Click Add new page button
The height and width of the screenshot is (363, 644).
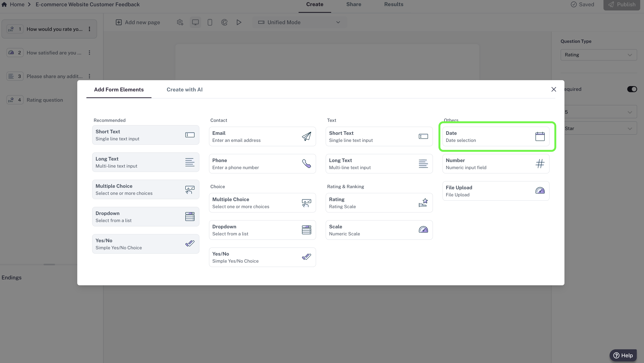point(138,22)
